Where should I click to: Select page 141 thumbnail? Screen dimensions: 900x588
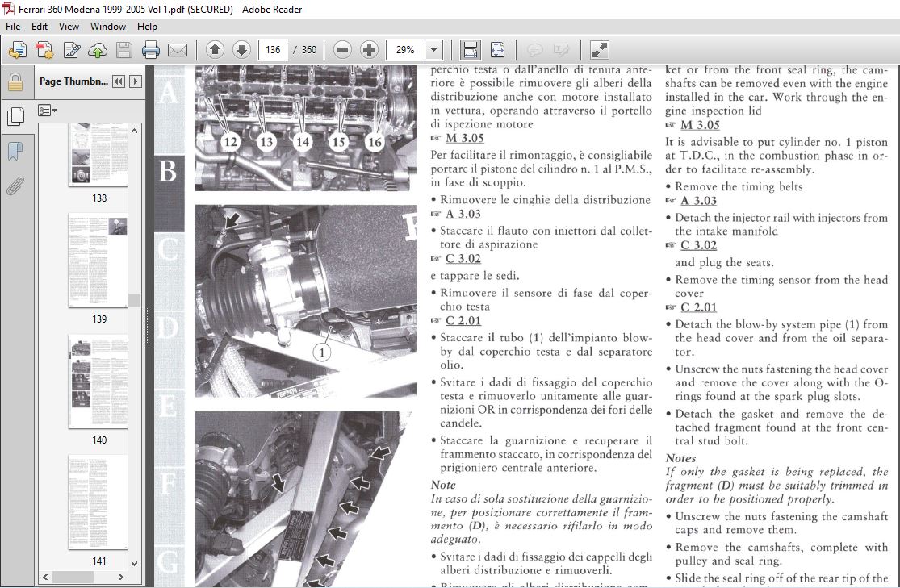tap(98, 503)
